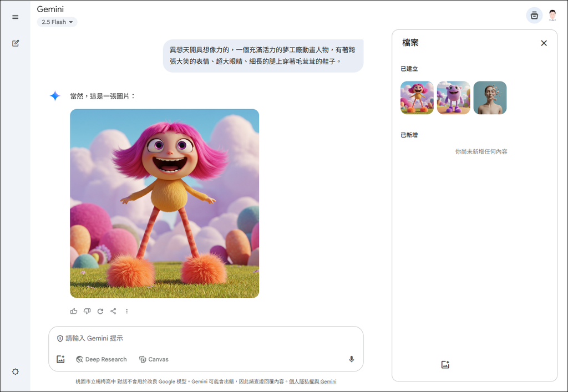Open the 個人隱私權與 Gemini link

(313, 381)
